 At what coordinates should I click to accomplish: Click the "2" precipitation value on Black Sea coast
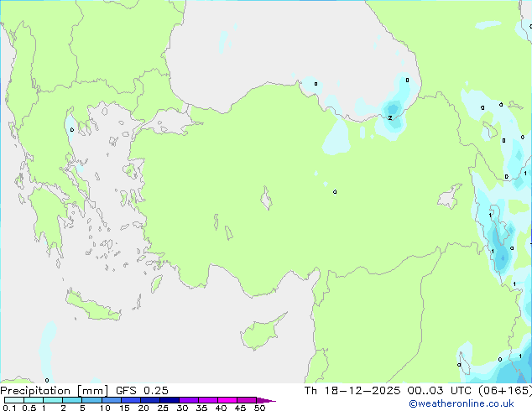[x=390, y=117]
